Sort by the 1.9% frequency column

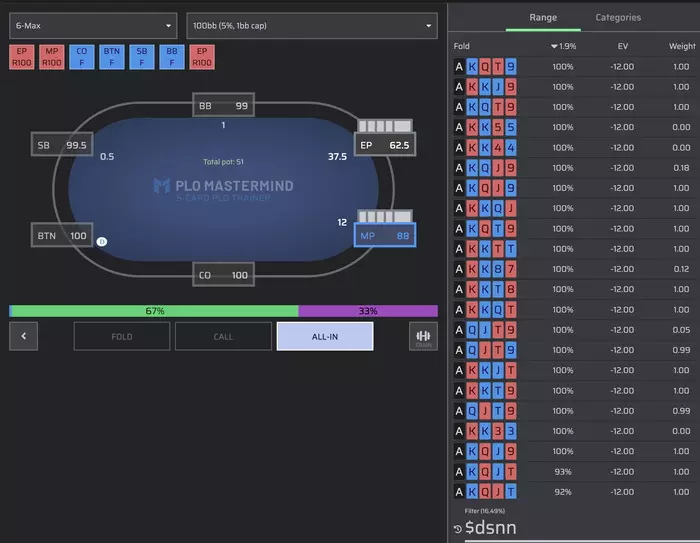point(563,46)
